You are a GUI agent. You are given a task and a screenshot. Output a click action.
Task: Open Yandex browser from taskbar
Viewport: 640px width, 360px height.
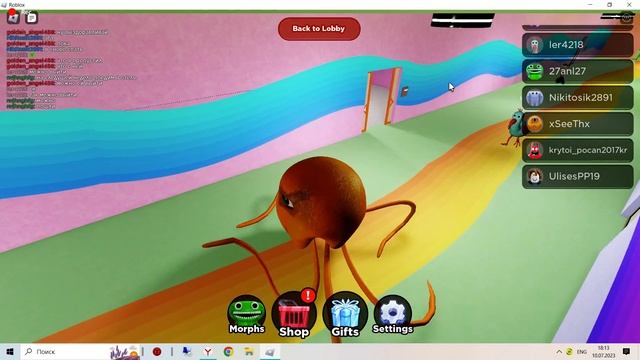(208, 351)
